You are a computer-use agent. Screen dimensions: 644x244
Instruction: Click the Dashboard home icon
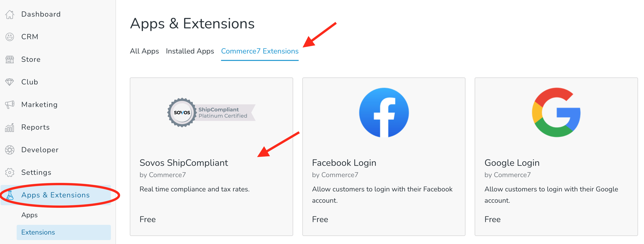coord(10,14)
